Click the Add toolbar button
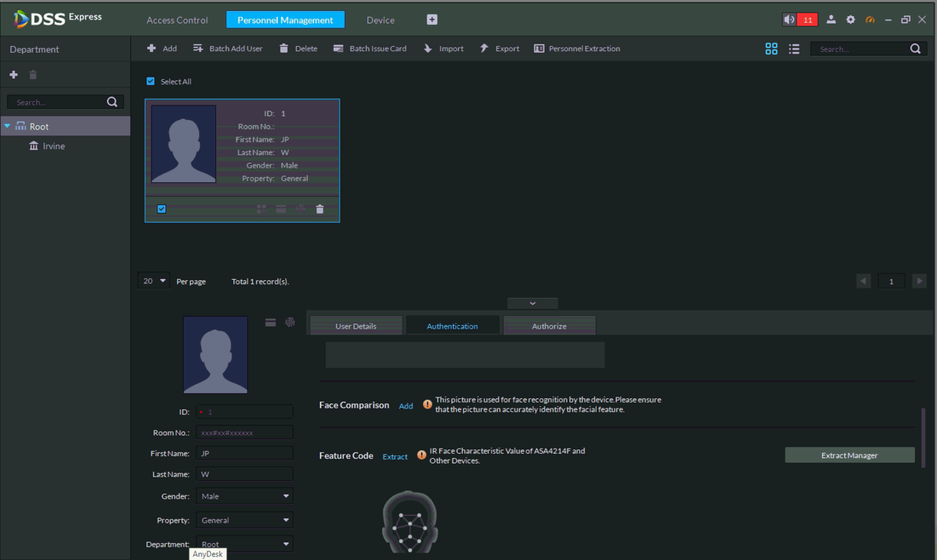Screen dimensions: 937x560 (162, 48)
